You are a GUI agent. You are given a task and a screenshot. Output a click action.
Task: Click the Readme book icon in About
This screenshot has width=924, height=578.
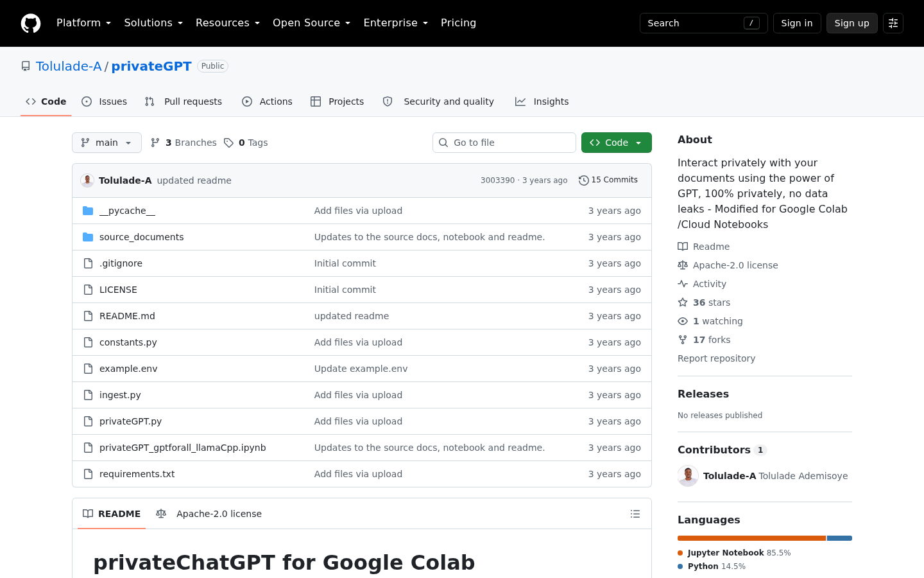pos(683,247)
